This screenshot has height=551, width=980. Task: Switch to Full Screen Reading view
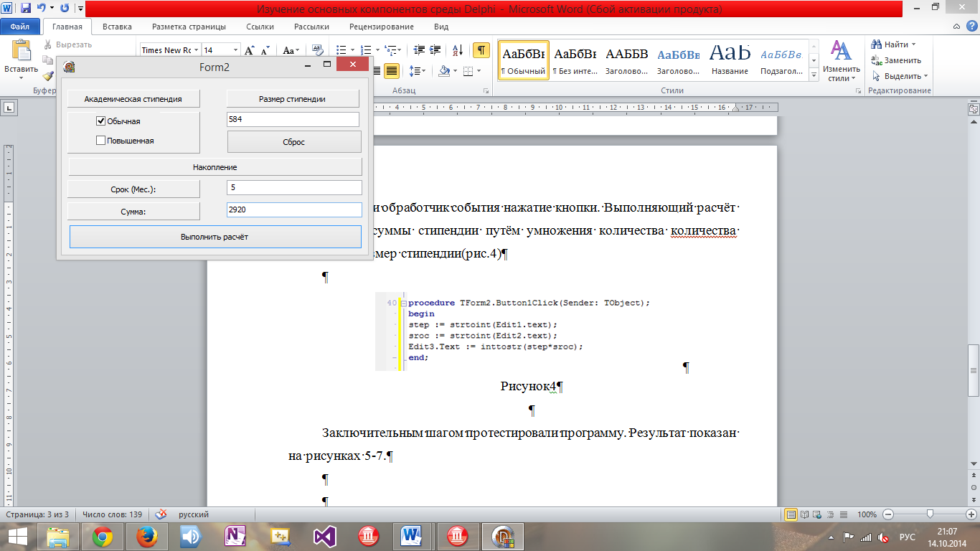[x=804, y=514]
